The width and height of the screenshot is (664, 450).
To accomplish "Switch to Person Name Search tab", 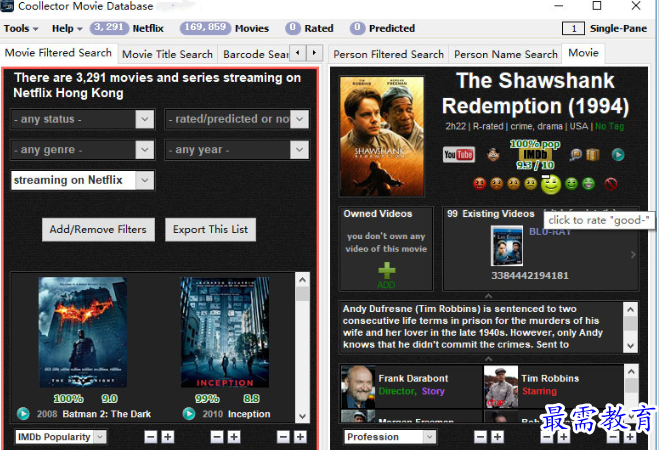I will [506, 55].
